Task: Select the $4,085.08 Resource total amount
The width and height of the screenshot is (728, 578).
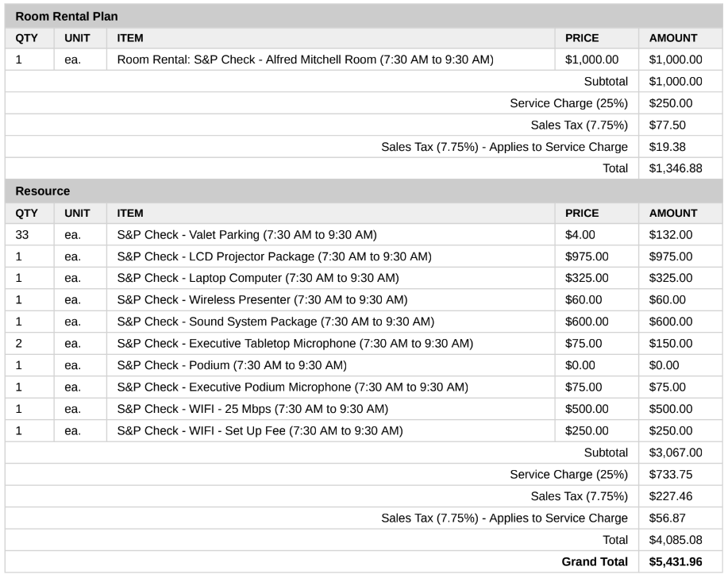Action: (x=675, y=540)
